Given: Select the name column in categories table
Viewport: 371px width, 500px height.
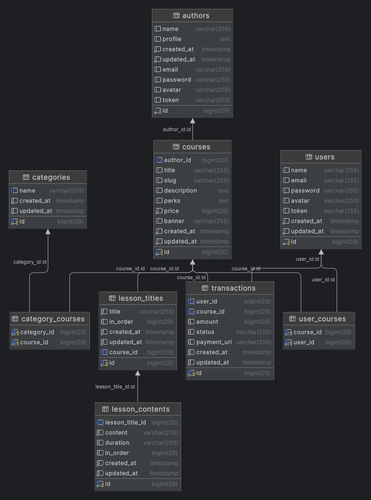Looking at the screenshot, I should point(48,191).
